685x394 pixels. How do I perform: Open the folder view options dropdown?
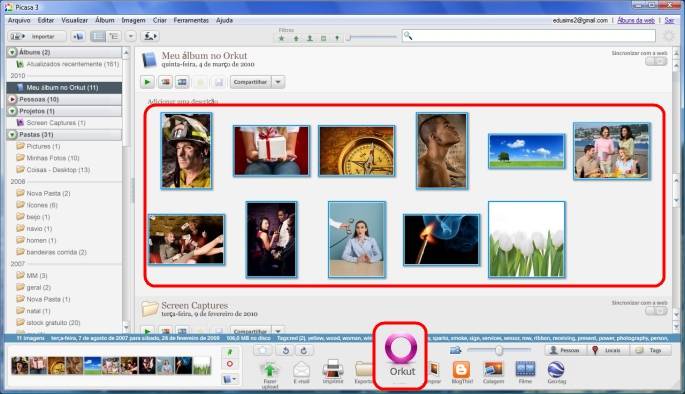[x=131, y=37]
